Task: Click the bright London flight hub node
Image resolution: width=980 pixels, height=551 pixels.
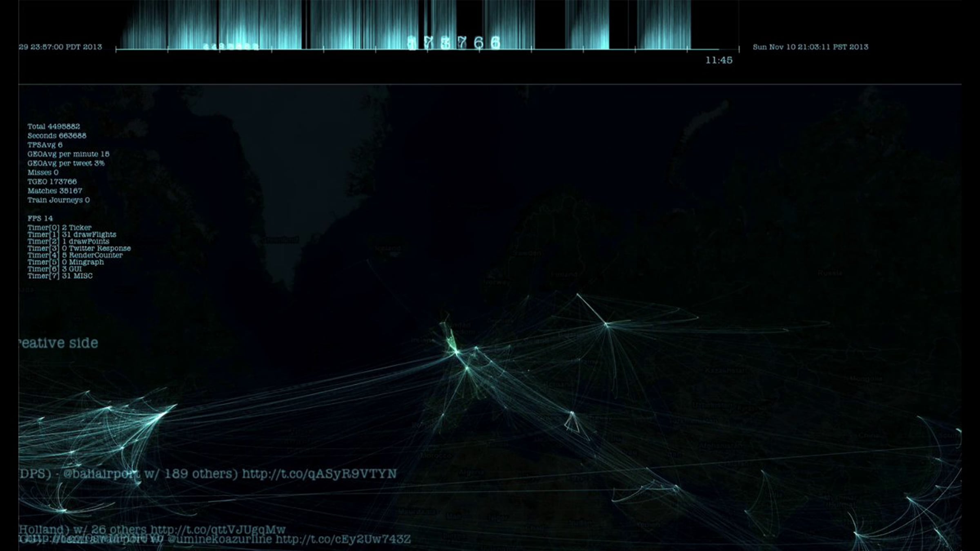Action: pyautogui.click(x=457, y=351)
